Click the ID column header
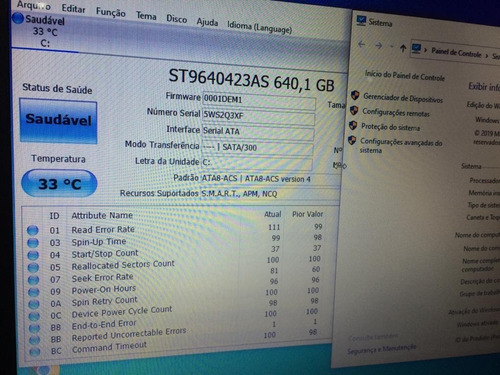This screenshot has width=500, height=375. (x=54, y=216)
